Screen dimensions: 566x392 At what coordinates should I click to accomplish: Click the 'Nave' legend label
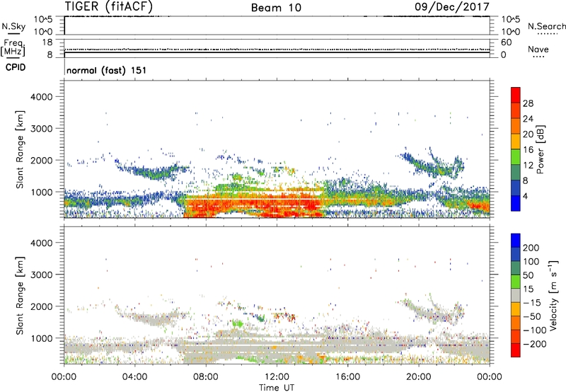point(538,49)
